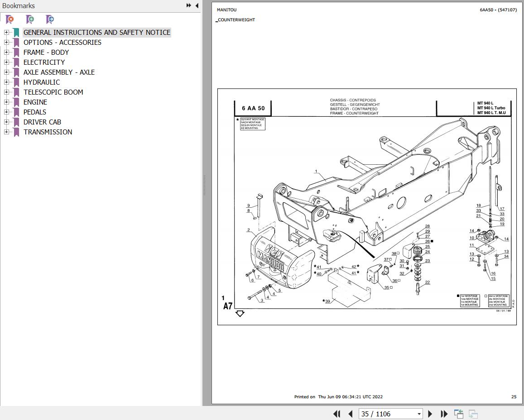Expand the AXLE ASSEMBLY - AXLE node
Viewport: 524px width, 420px height.
(x=6, y=72)
